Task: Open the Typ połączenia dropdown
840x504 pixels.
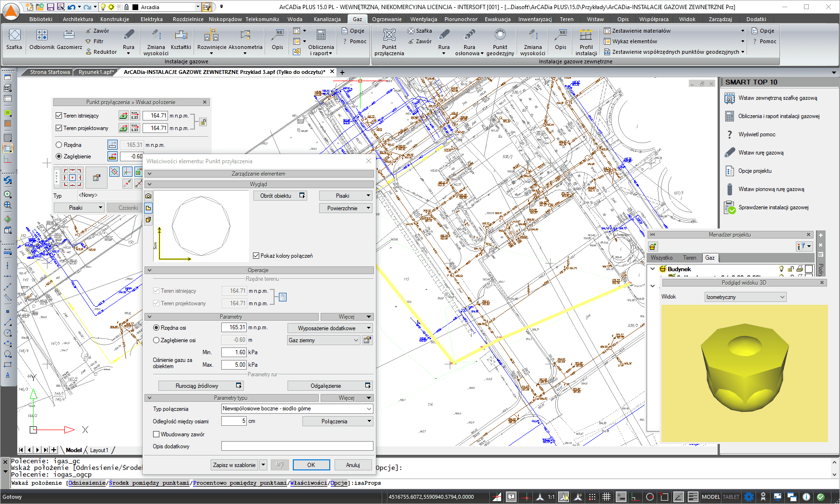Action: point(297,408)
